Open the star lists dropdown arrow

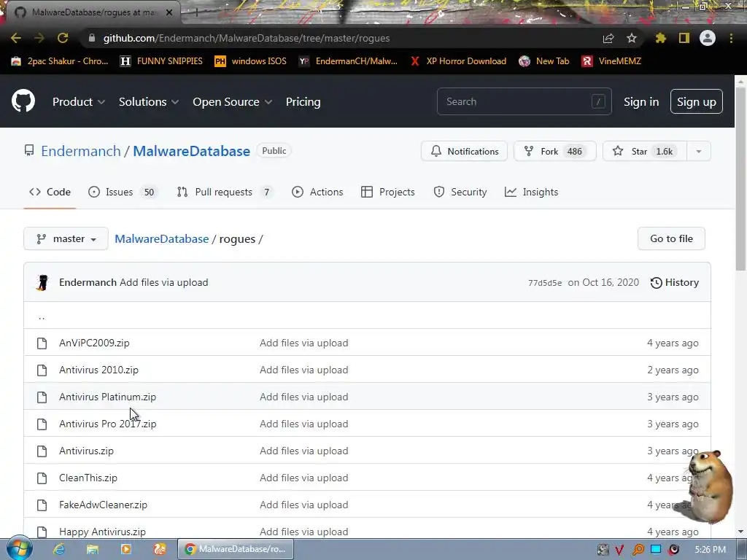tap(699, 151)
